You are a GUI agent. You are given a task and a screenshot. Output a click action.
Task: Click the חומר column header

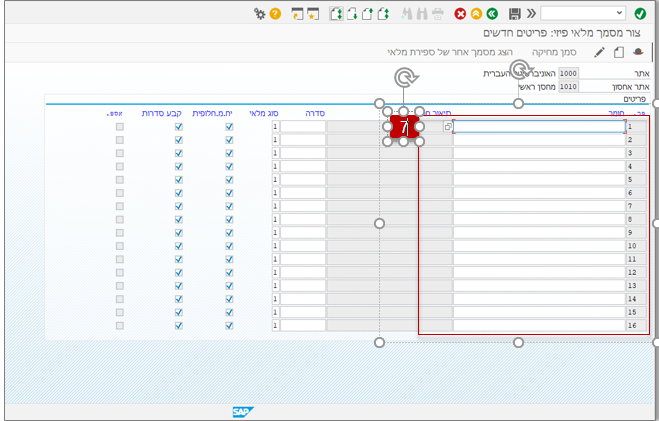tap(617, 113)
